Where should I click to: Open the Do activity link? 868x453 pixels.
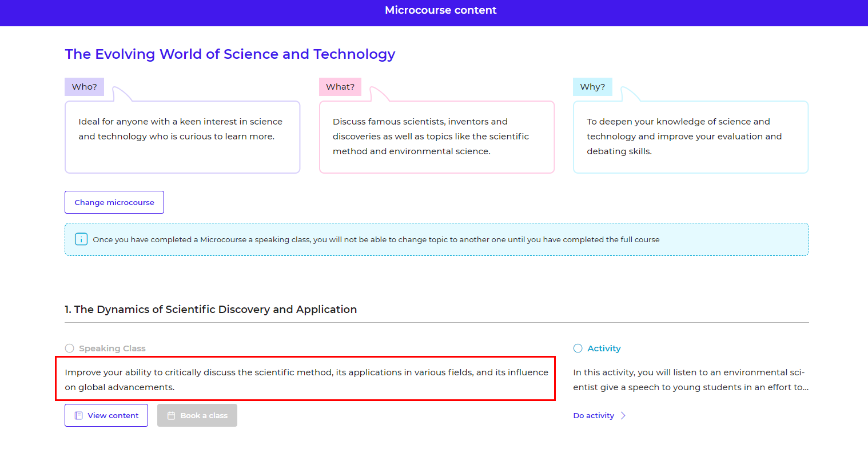click(x=594, y=415)
